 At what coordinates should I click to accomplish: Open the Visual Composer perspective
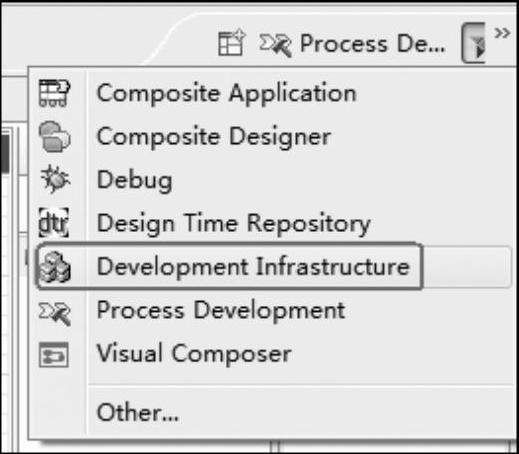click(x=194, y=353)
